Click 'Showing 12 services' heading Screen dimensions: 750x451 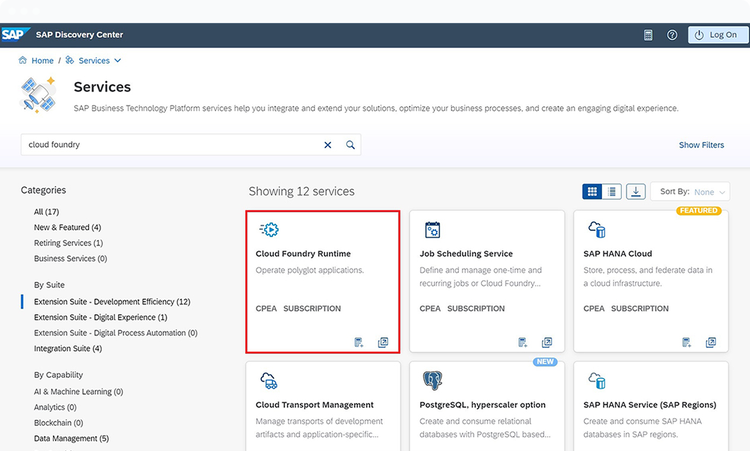tap(301, 191)
